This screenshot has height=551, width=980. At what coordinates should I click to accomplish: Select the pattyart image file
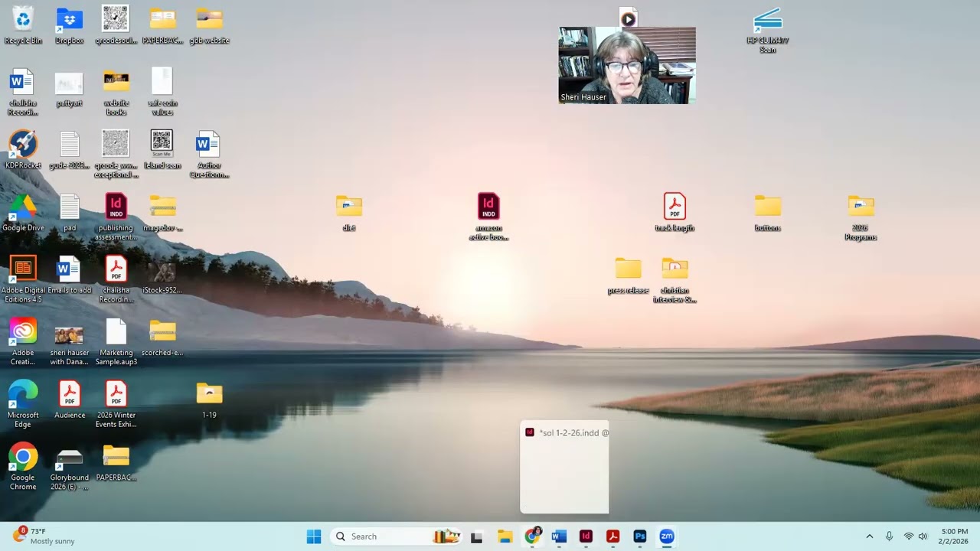69,88
